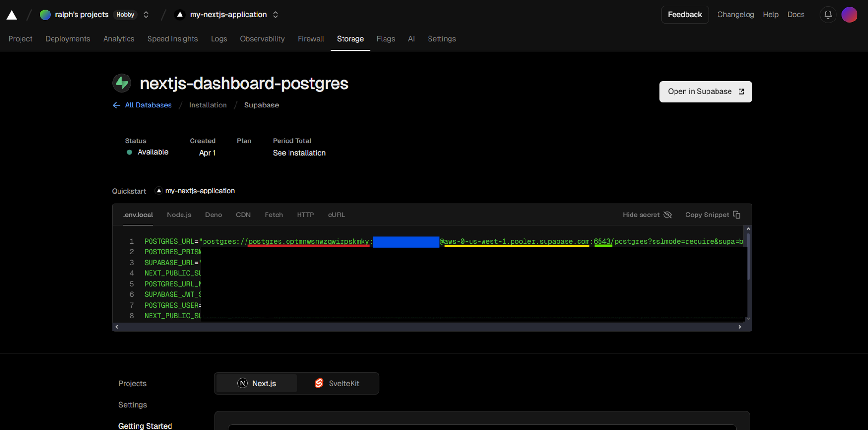Click the Copy Snippet clipboard icon

(x=737, y=215)
